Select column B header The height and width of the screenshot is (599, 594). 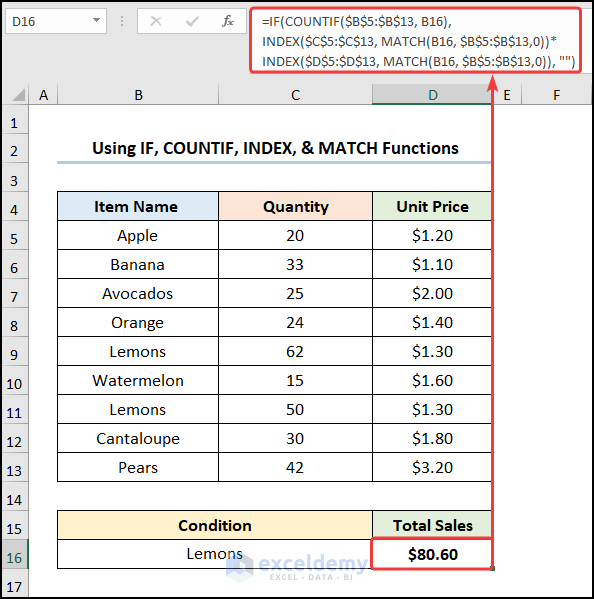click(x=138, y=95)
